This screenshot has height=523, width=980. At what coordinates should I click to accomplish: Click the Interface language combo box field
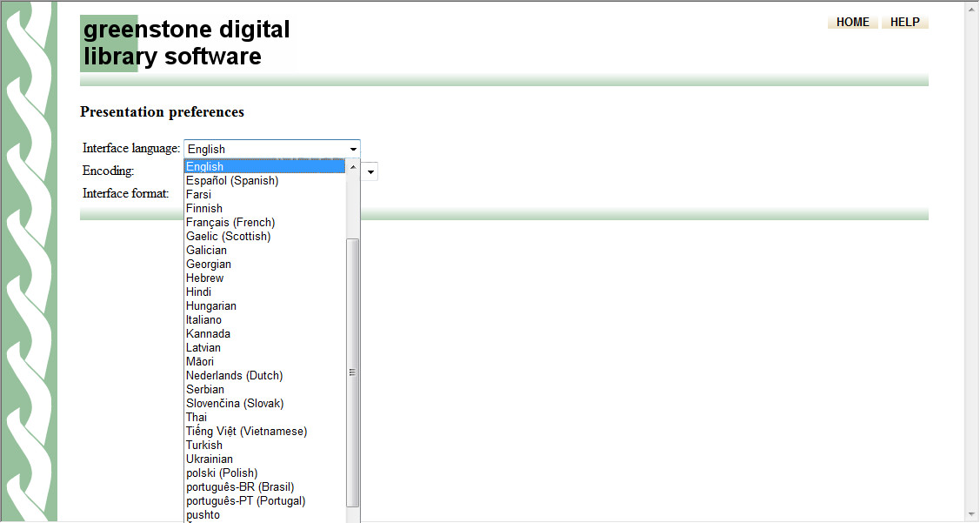click(x=272, y=149)
